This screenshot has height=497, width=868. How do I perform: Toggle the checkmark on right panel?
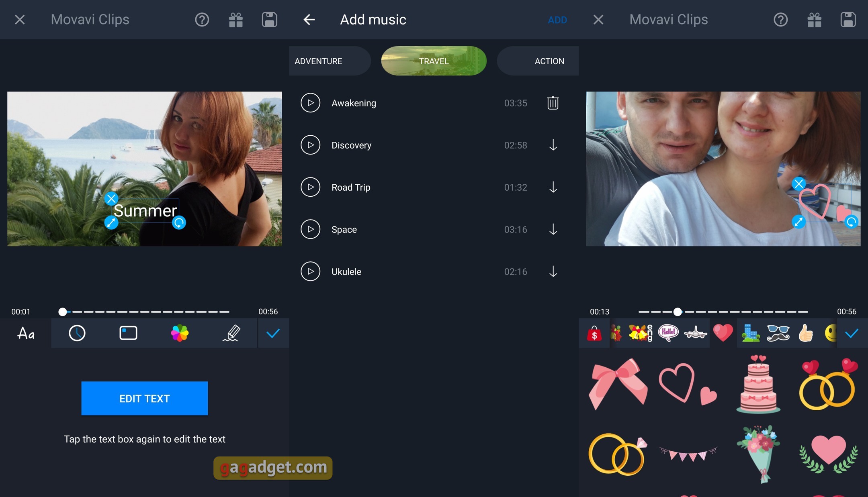click(x=852, y=333)
